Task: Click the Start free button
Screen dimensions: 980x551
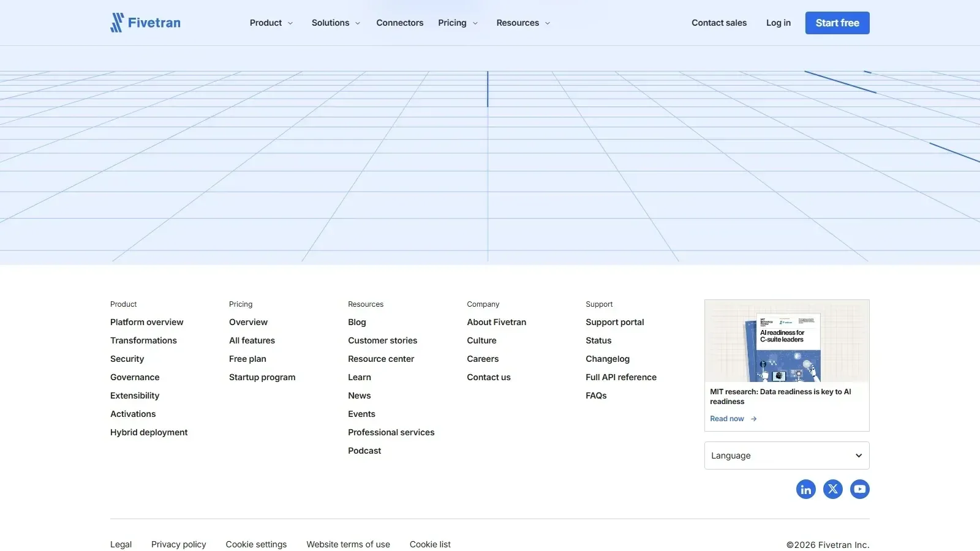Action: 837,23
